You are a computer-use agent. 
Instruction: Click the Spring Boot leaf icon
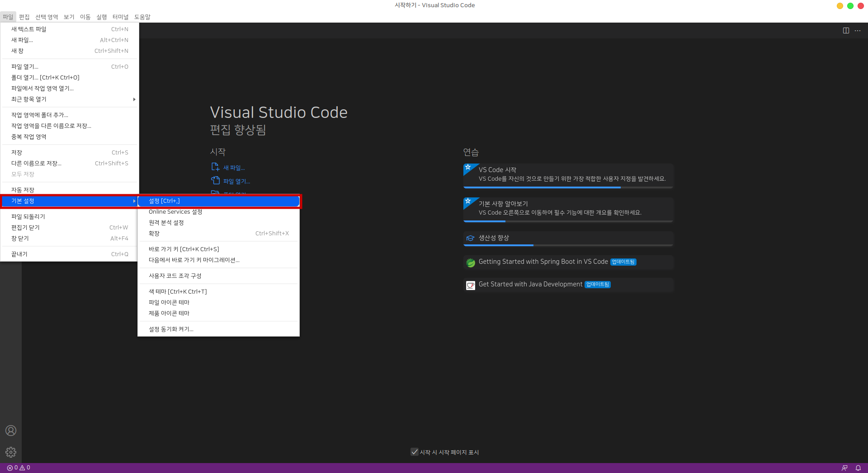(471, 262)
